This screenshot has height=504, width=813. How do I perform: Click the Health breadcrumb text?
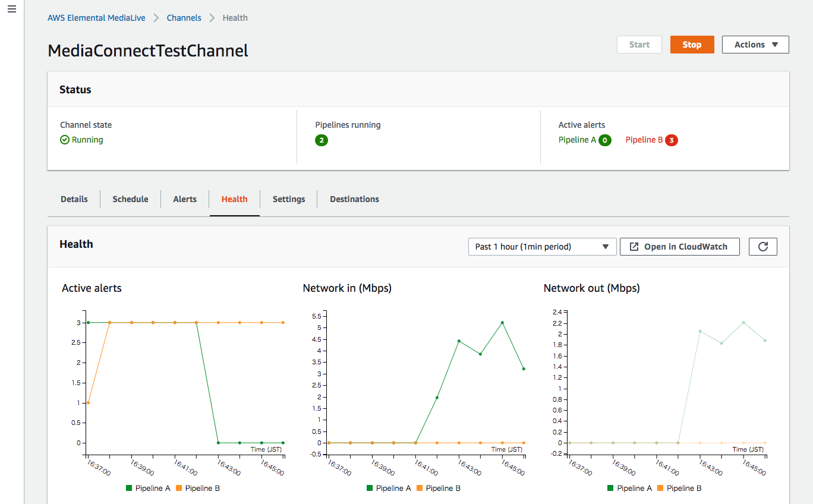click(235, 18)
